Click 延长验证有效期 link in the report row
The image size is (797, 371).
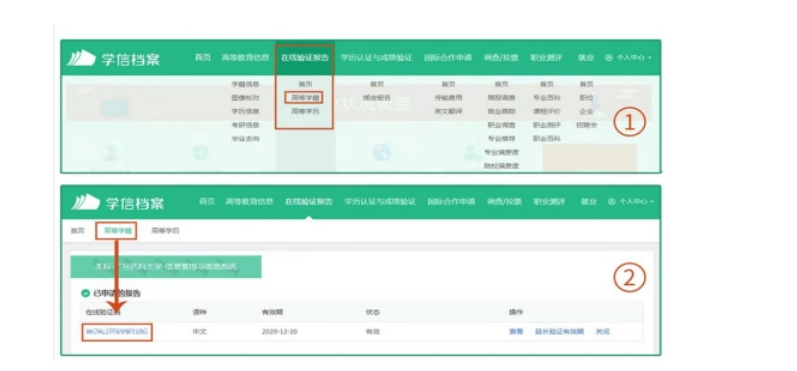pyautogui.click(x=559, y=331)
